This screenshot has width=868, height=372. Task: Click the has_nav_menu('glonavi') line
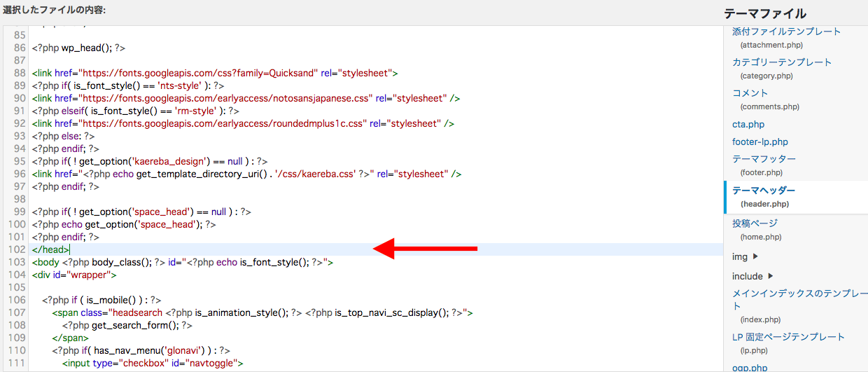141,350
